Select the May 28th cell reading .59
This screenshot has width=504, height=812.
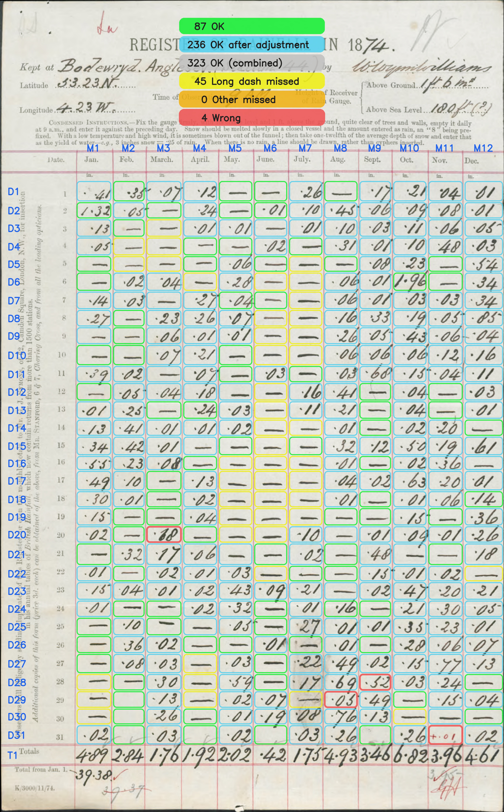coord(235,682)
